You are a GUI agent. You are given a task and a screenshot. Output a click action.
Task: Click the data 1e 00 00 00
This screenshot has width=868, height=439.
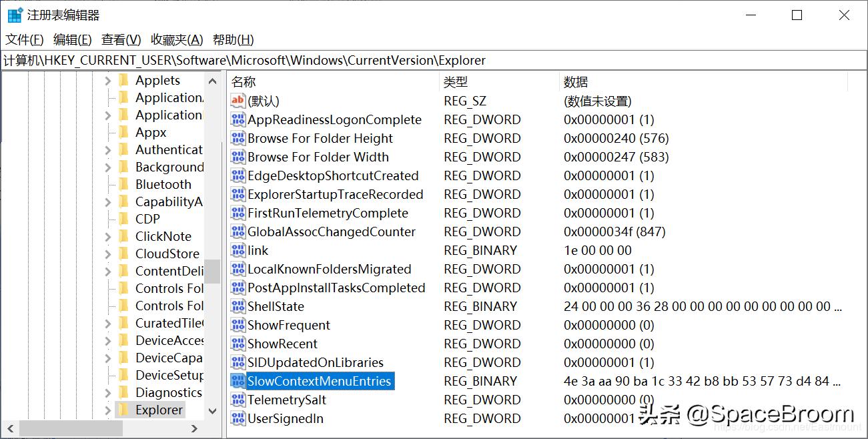[598, 250]
